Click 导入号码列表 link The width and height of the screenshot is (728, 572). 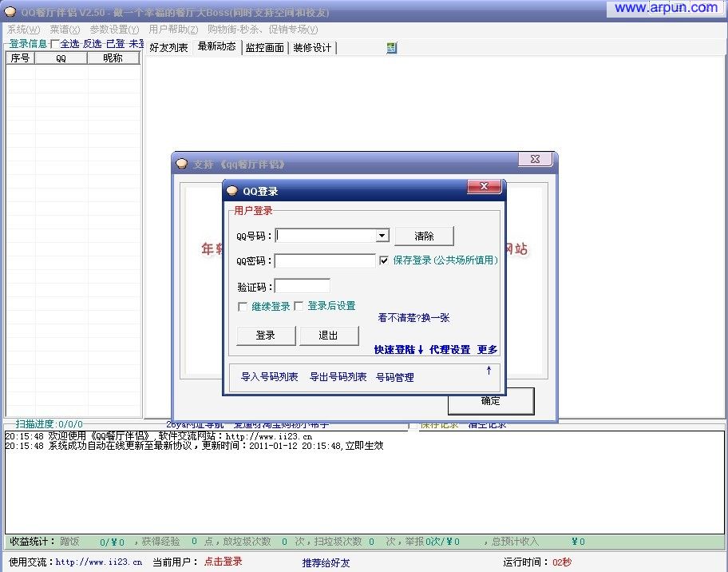269,377
